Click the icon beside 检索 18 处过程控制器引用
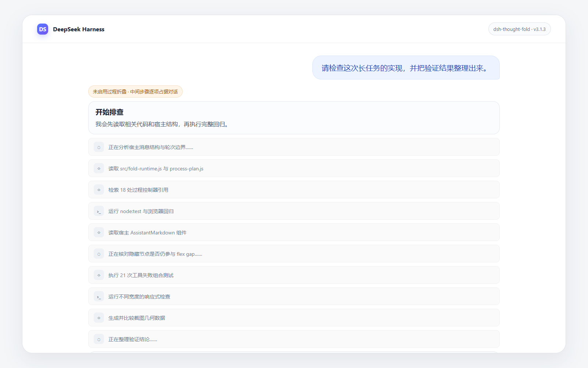Screen dimensions: 588x368 point(99,190)
